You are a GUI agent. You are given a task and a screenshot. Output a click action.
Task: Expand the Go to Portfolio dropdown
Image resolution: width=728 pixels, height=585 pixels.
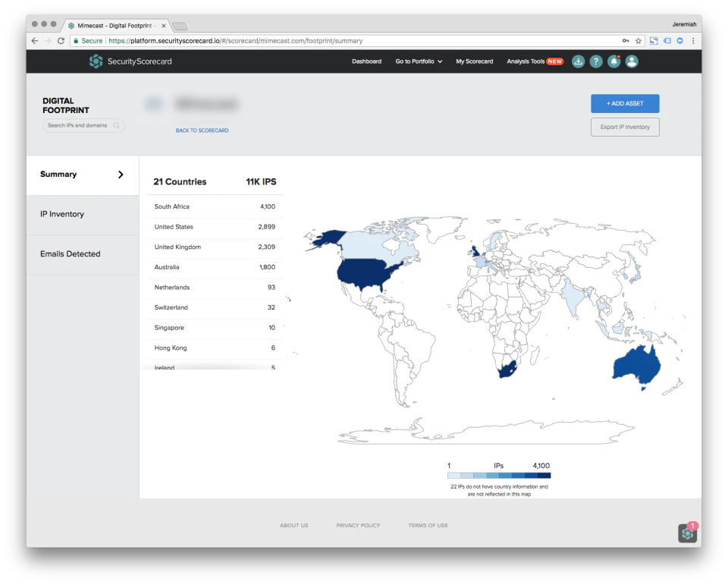(418, 61)
